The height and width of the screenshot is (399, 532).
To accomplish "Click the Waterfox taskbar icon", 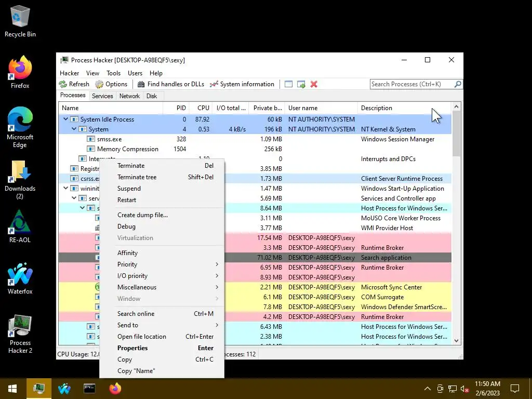I will 64,389.
